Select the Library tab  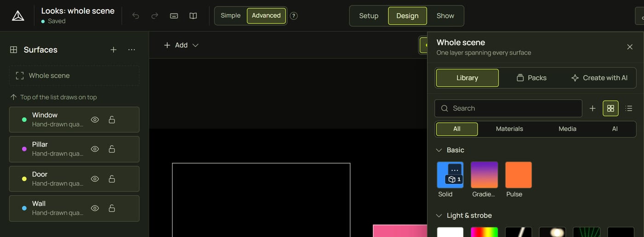pyautogui.click(x=467, y=78)
